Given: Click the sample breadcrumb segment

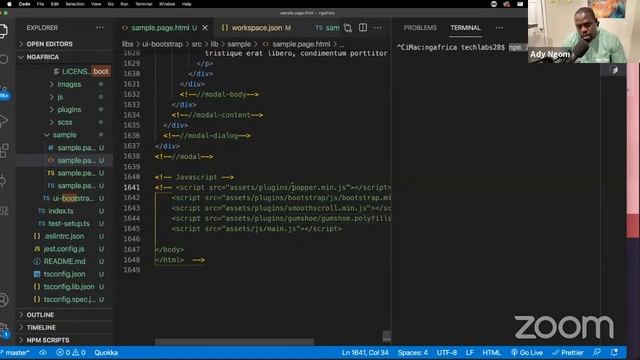Looking at the screenshot, I should click(239, 44).
